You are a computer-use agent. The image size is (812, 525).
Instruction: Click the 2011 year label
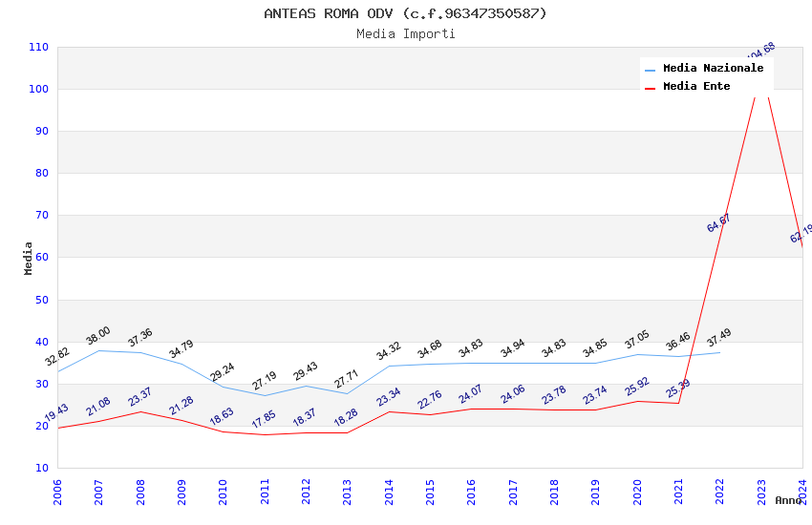point(265,492)
